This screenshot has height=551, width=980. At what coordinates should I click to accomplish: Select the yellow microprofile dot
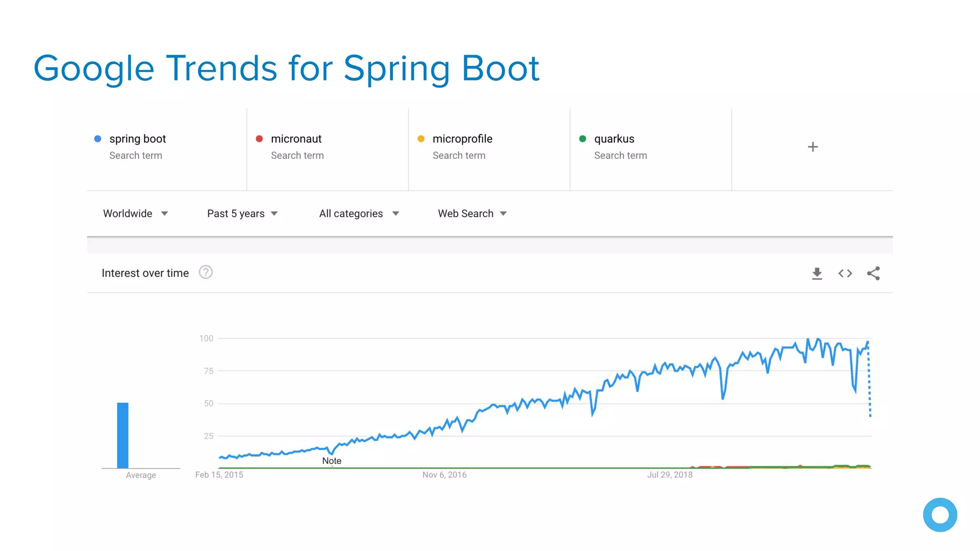pyautogui.click(x=421, y=139)
